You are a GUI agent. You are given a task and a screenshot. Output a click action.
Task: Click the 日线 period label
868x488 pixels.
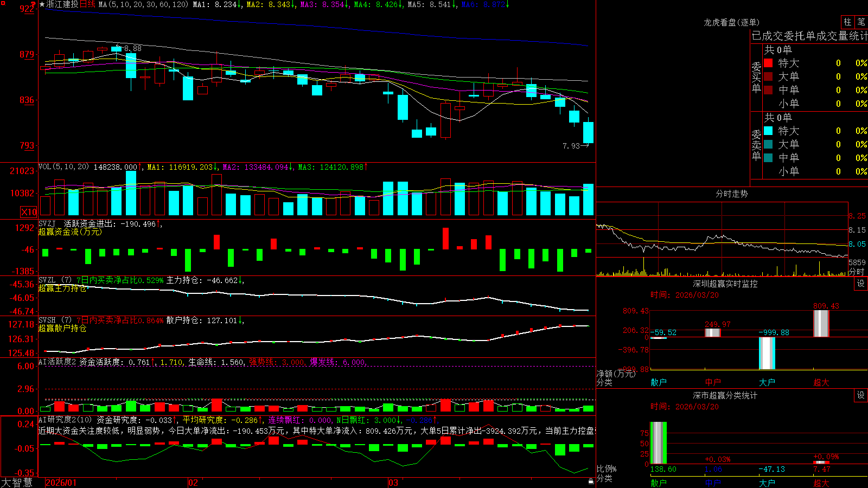point(87,4)
